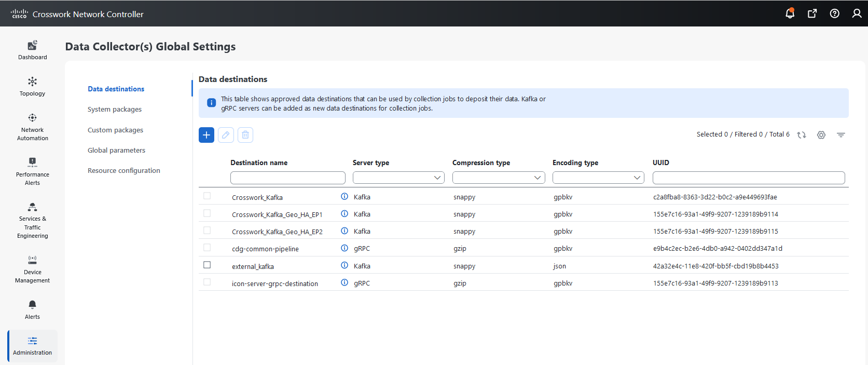Click the Cisco logo in header
Screen dimensions: 868x365
pyautogui.click(x=19, y=14)
